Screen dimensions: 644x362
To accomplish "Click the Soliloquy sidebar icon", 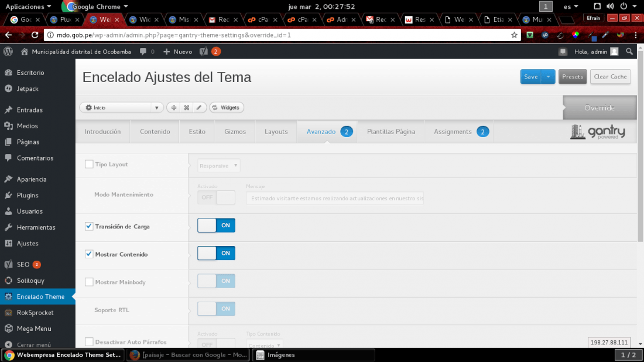I will [8, 281].
